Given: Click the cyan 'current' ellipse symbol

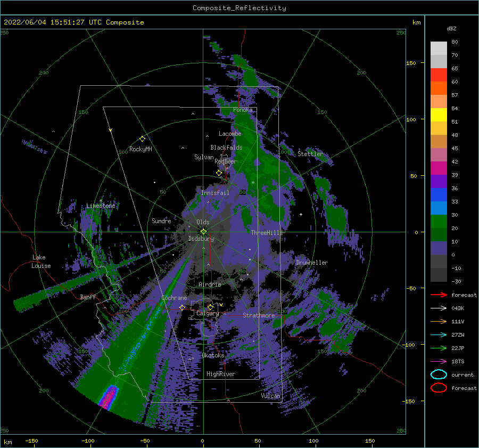Looking at the screenshot, I should (439, 374).
